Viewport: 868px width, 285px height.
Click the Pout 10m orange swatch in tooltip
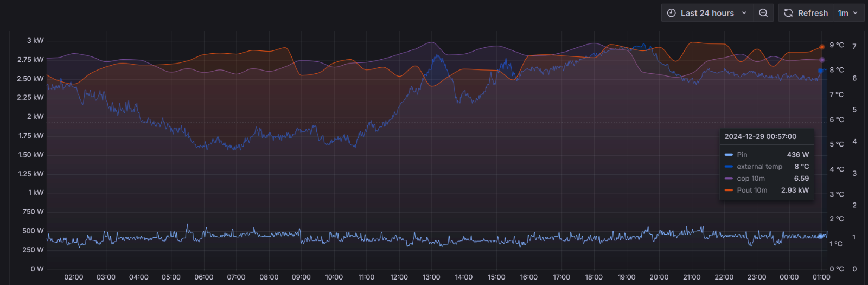coord(729,191)
